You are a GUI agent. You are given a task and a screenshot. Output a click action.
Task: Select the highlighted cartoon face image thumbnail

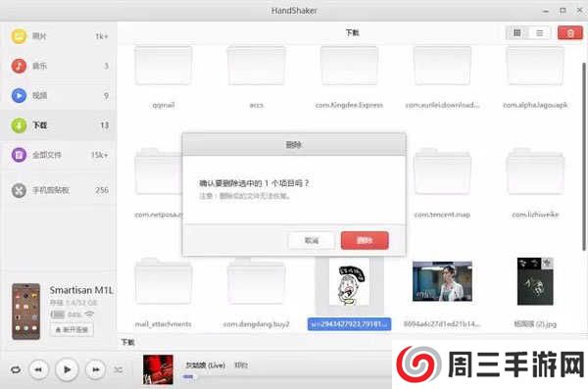[x=349, y=283]
